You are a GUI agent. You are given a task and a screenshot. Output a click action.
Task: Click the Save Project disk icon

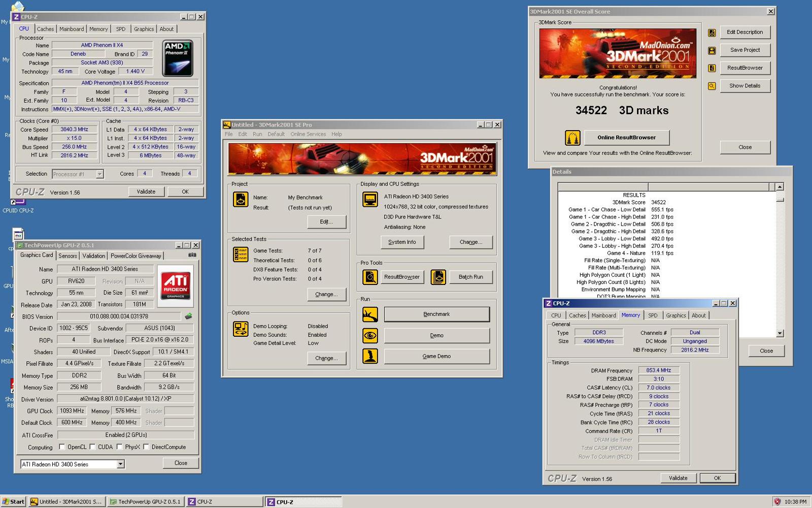[x=712, y=51]
